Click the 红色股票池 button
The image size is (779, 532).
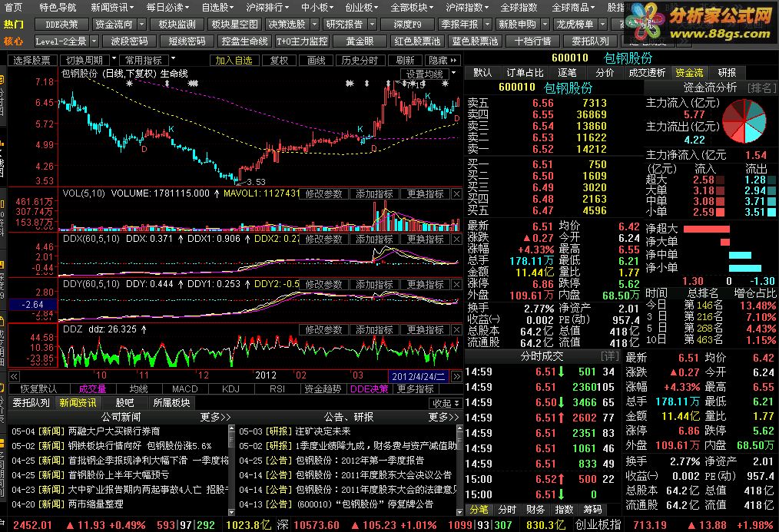pyautogui.click(x=417, y=41)
